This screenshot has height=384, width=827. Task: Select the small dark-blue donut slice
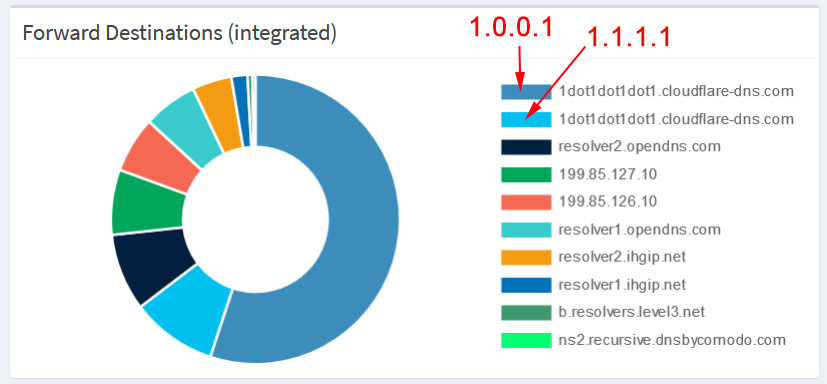pos(242,111)
